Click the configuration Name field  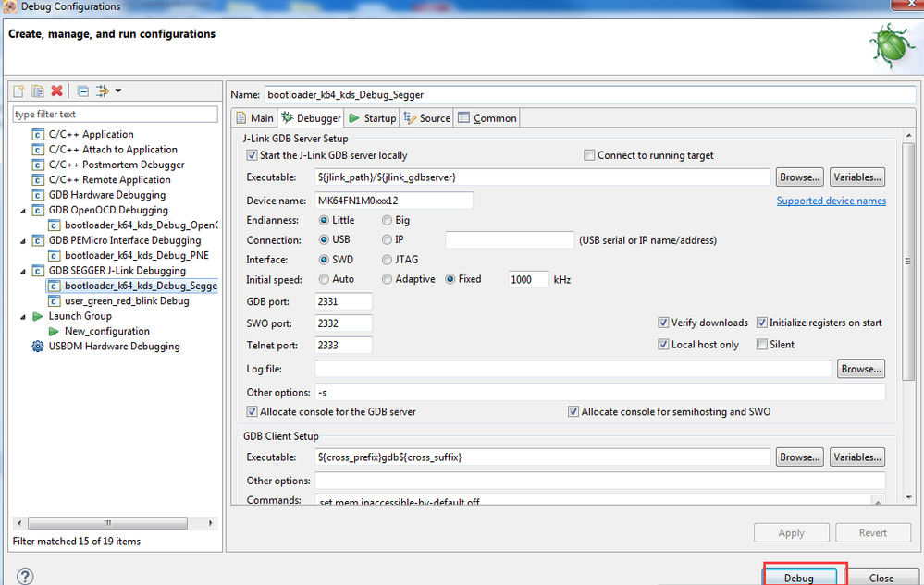pos(590,95)
